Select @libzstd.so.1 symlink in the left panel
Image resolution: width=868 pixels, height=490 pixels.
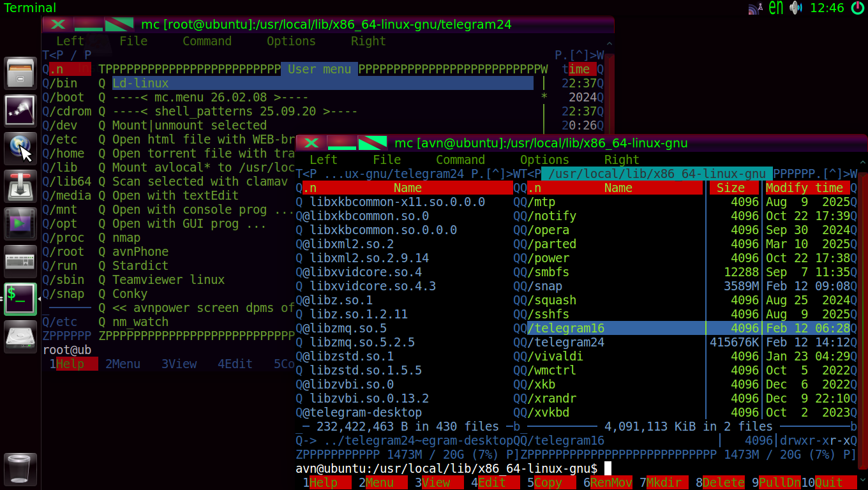click(348, 356)
